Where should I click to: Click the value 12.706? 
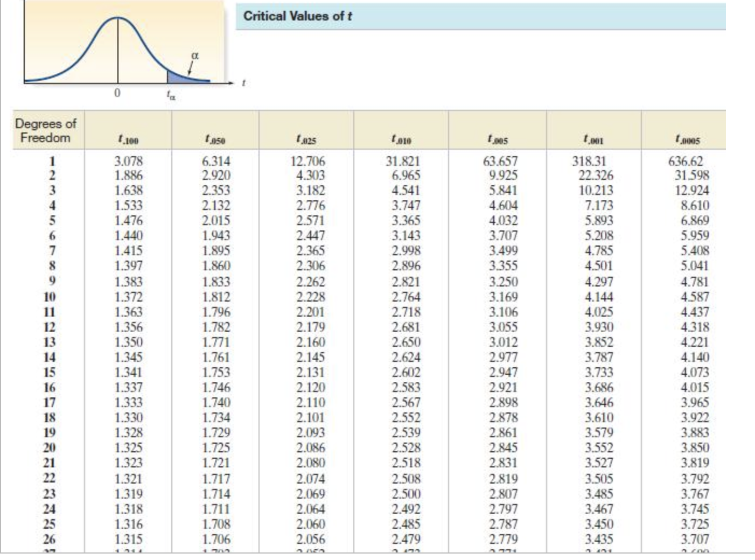click(308, 160)
